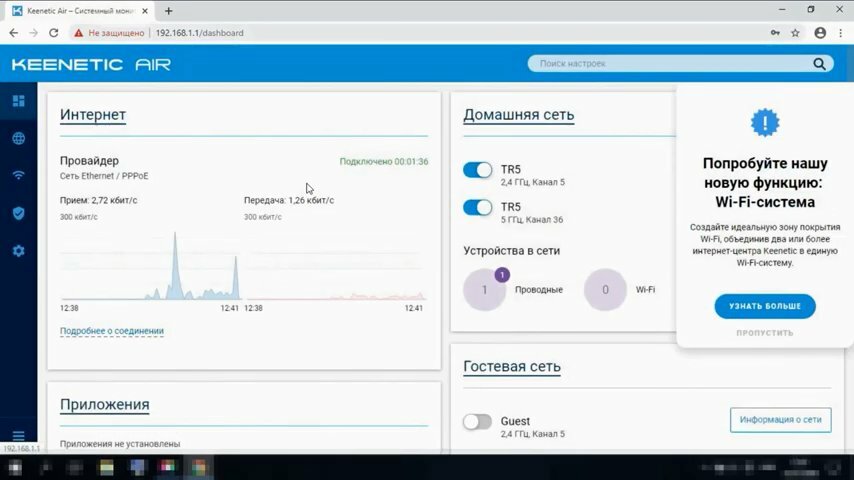
Task: Expand the sidebar hamburger menu
Action: pos(19,436)
